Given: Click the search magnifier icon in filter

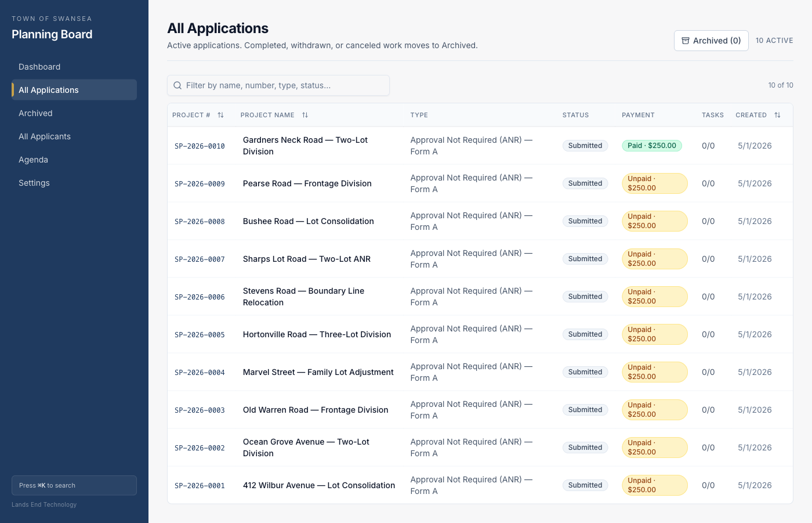Looking at the screenshot, I should pos(177,85).
